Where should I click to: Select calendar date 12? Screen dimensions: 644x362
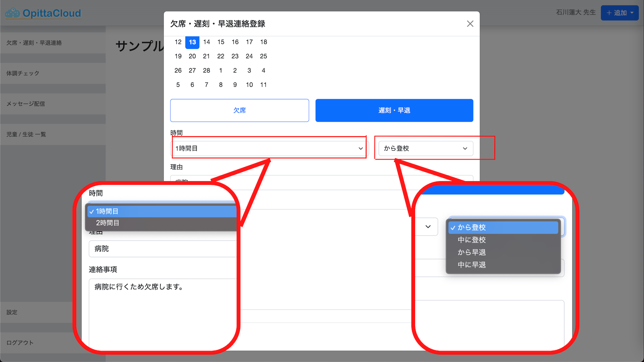pyautogui.click(x=178, y=42)
